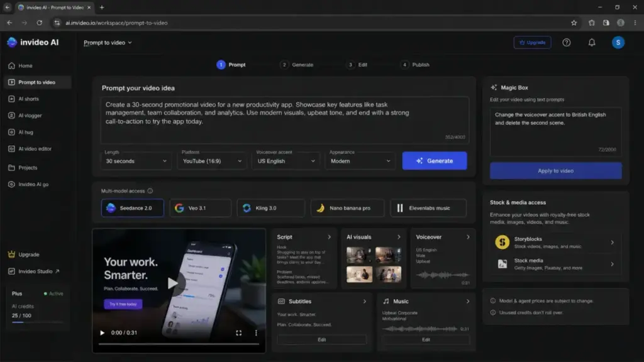Click the Storyblocks logo icon
This screenshot has height=362, width=644.
point(502,242)
